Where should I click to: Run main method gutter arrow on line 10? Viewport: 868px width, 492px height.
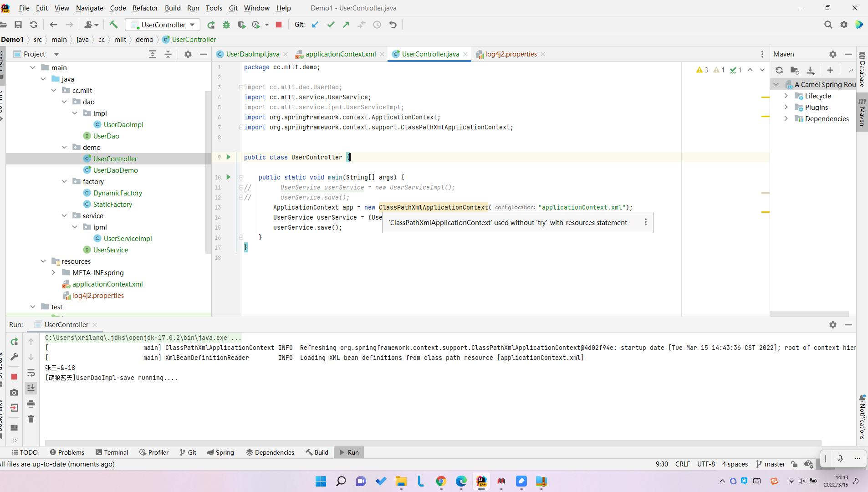pos(229,177)
